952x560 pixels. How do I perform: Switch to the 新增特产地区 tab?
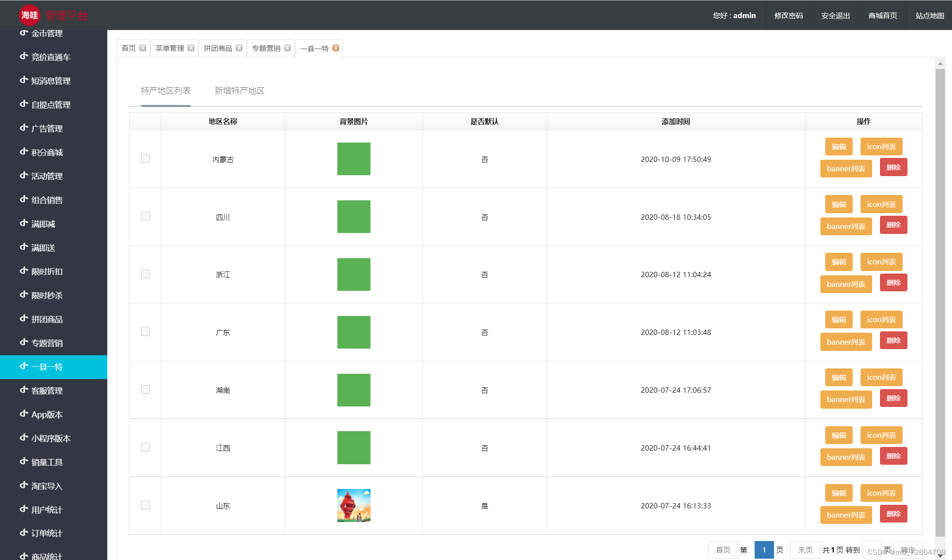tap(239, 90)
